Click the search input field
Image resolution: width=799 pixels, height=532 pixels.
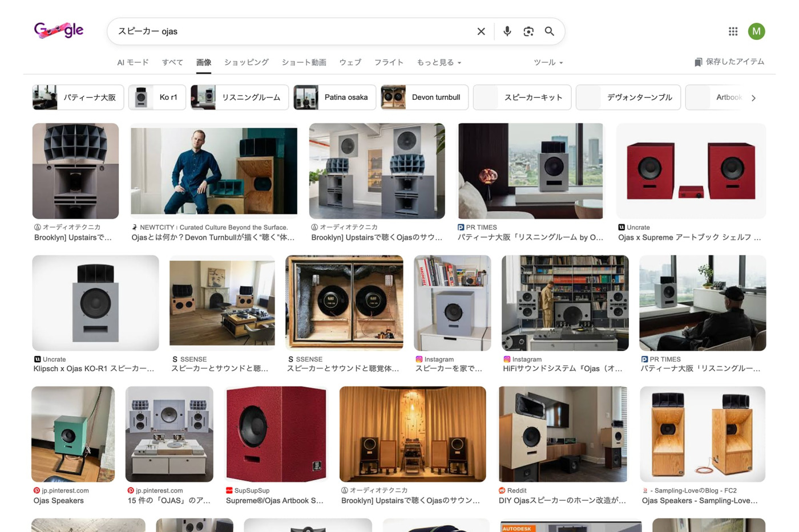point(291,31)
